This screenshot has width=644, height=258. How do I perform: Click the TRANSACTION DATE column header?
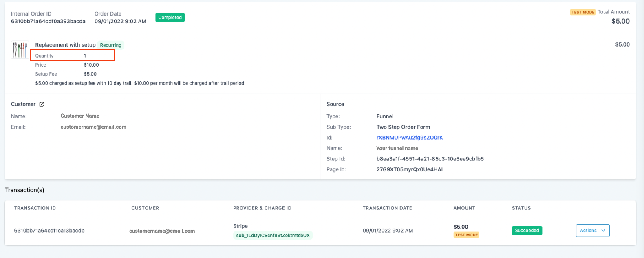click(x=387, y=208)
